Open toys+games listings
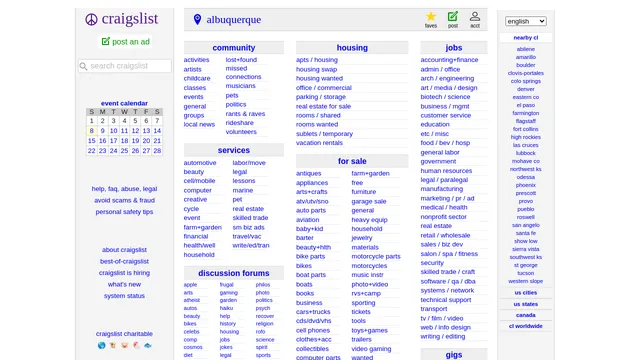The height and width of the screenshot is (360, 640). (x=369, y=331)
